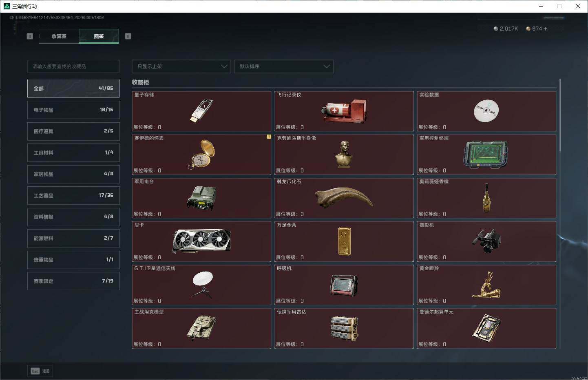Image resolution: width=588 pixels, height=380 pixels.
Task: Select the 主战坦克模型 tank model icon
Action: 201,327
